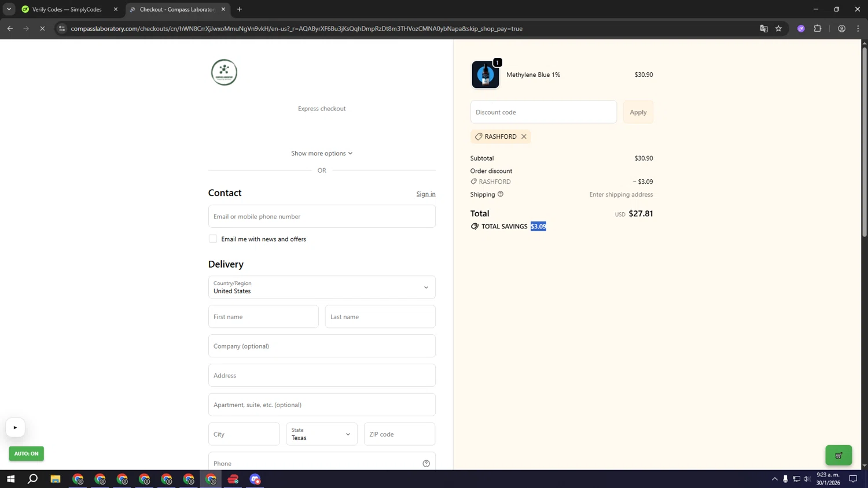The image size is (868, 488).
Task: Click the microphone tray icon
Action: (785, 479)
